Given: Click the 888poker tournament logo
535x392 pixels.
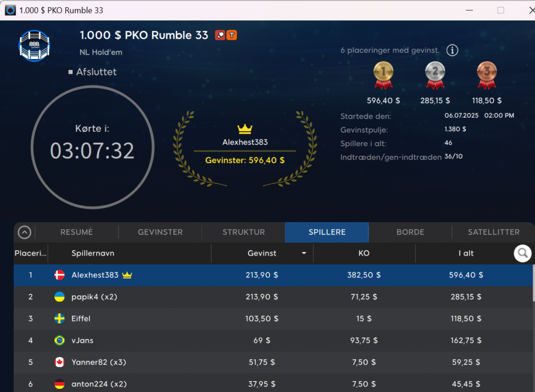Looking at the screenshot, I should (33, 45).
